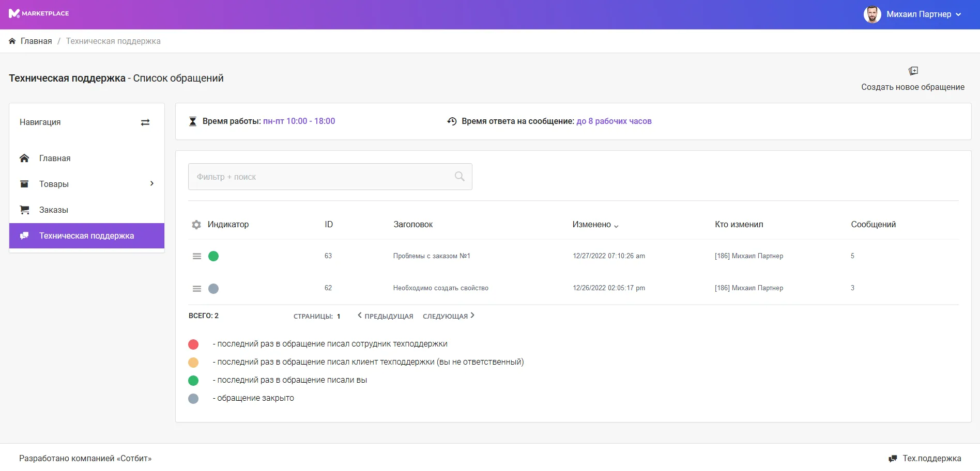Click footer Тех.поддержка chat icon

tap(893, 459)
